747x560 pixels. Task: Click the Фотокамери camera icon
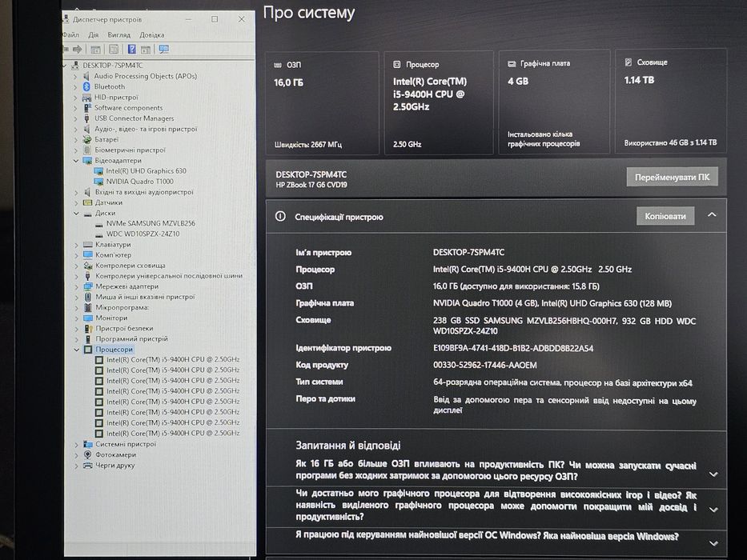(87, 454)
